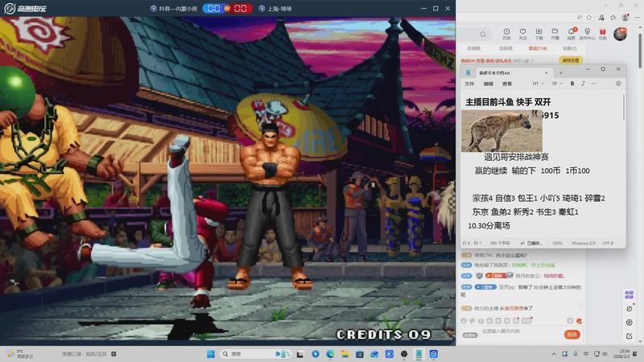Switch to the 活跃榜 tab
Image resolution: width=644 pixels, height=362 pixels.
click(x=506, y=48)
